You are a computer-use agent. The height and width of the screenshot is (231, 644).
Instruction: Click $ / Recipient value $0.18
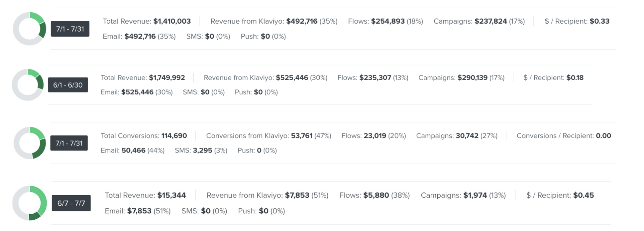click(x=575, y=78)
